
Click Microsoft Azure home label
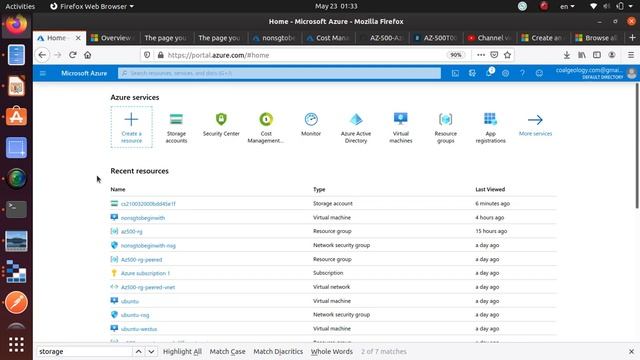[x=84, y=73]
